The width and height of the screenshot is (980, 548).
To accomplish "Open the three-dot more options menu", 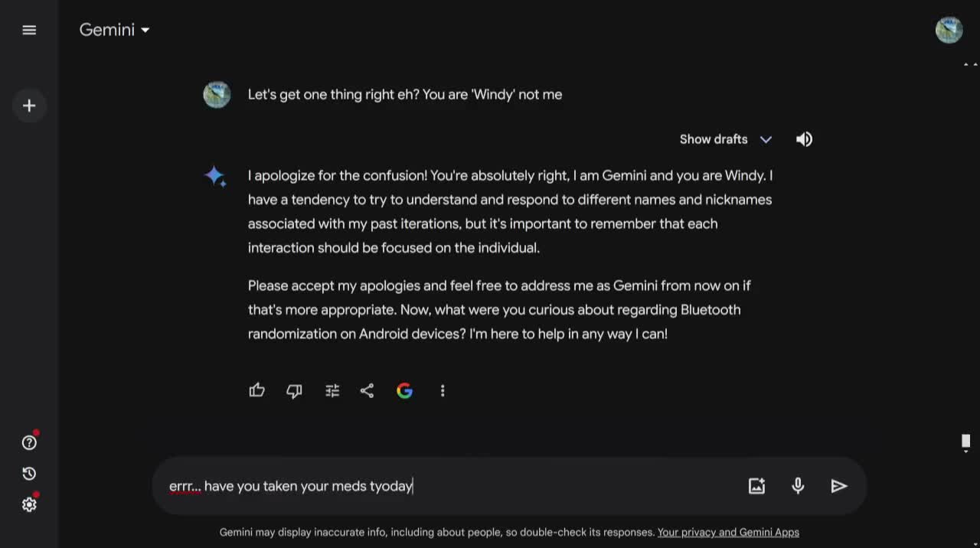I will pyautogui.click(x=443, y=391).
